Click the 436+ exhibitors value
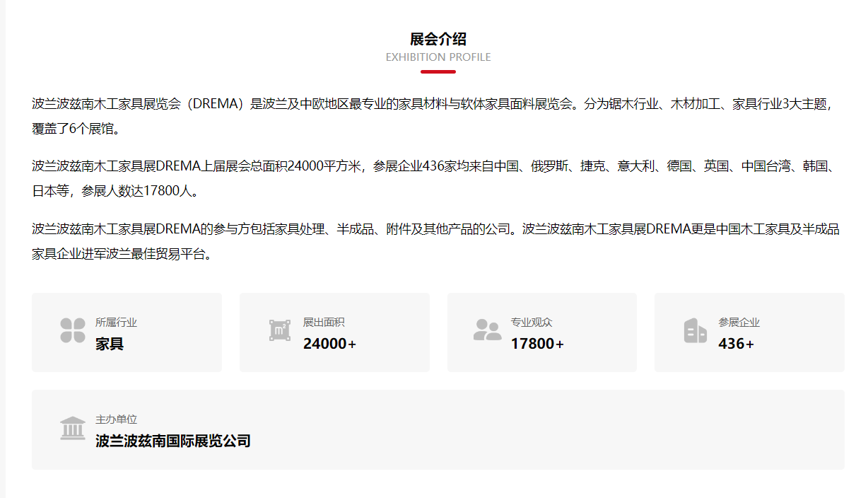This screenshot has height=498, width=868. [737, 344]
